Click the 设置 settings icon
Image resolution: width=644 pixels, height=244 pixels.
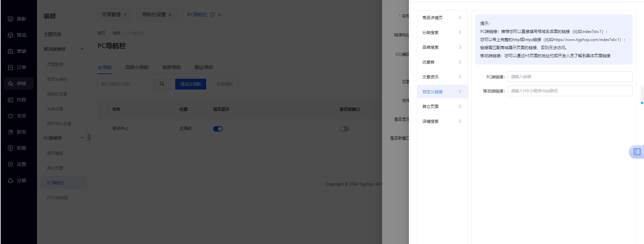pyautogui.click(x=10, y=164)
